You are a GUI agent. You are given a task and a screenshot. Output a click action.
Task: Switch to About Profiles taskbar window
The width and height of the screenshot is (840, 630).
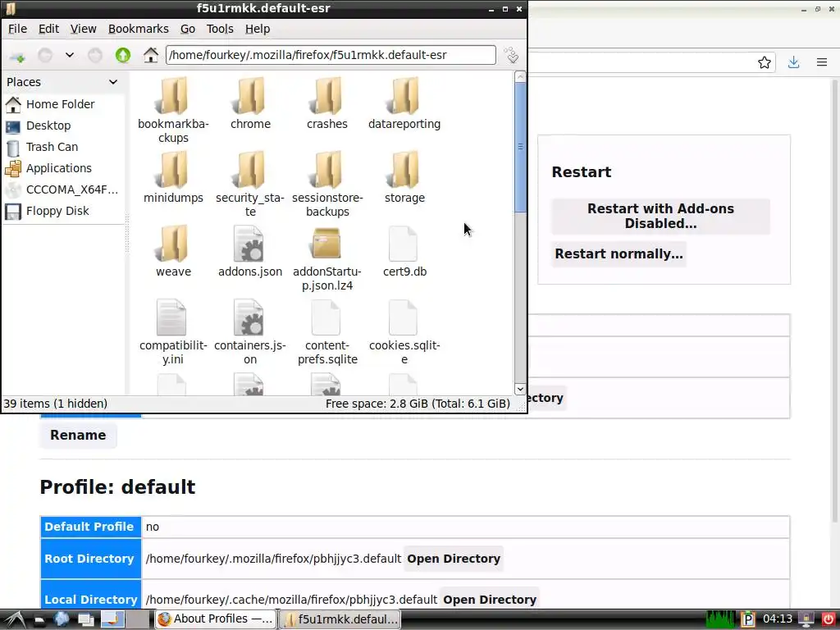coord(216,619)
